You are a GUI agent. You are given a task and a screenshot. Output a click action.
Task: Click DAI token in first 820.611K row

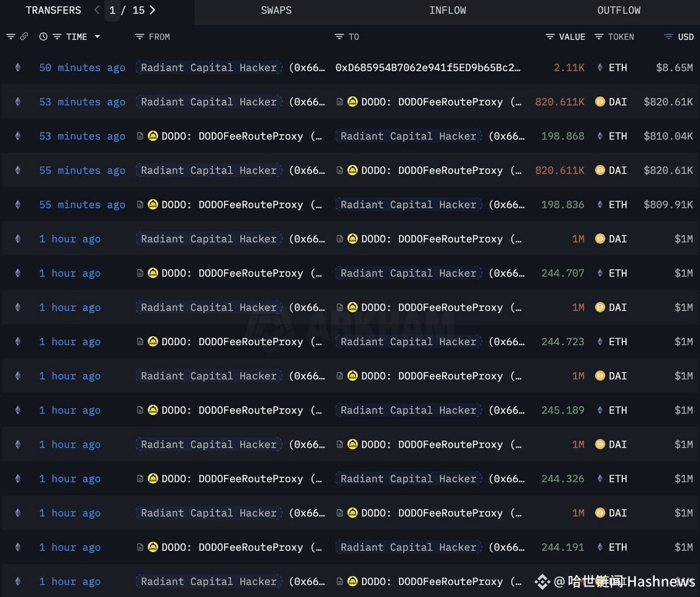pyautogui.click(x=618, y=102)
